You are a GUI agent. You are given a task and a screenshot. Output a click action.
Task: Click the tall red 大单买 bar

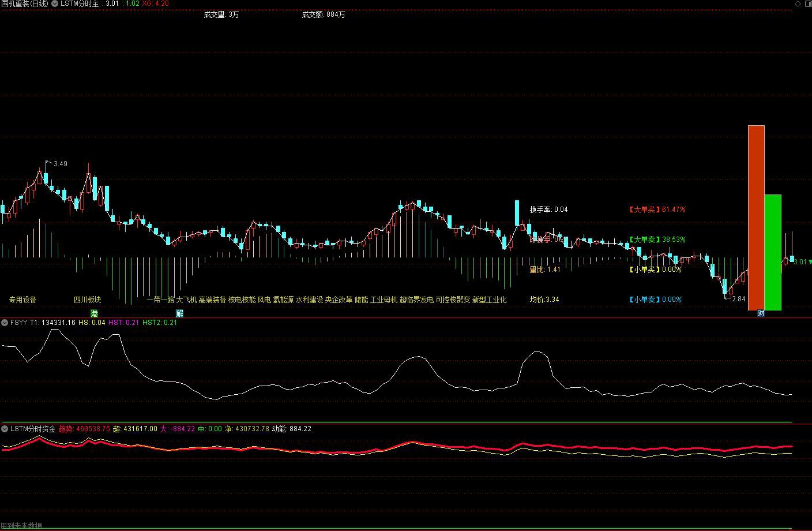click(756, 218)
